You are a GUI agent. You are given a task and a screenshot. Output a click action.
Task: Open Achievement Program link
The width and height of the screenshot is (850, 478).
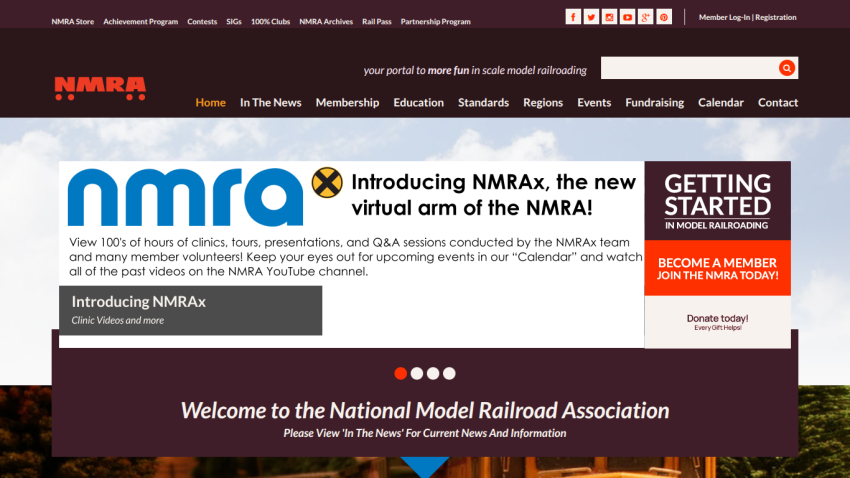point(140,22)
